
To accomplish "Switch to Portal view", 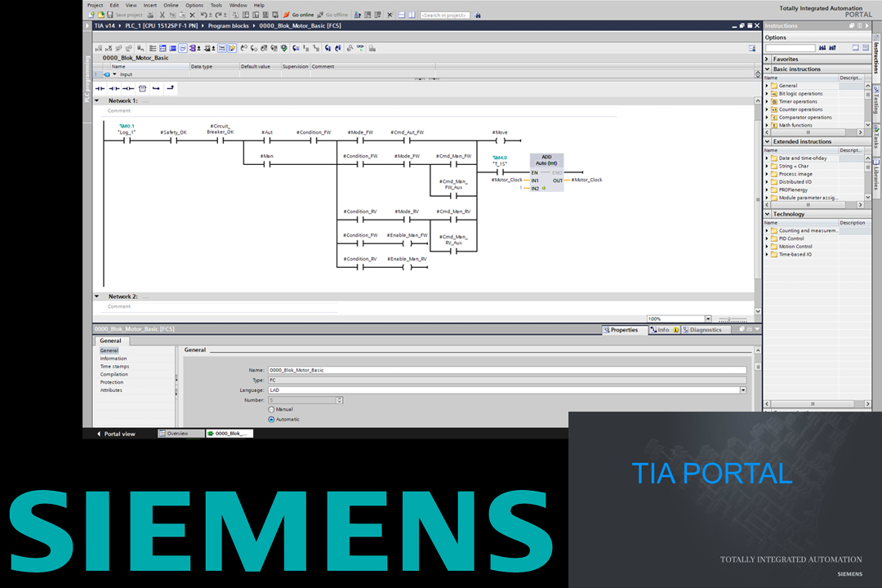I will pos(117,434).
